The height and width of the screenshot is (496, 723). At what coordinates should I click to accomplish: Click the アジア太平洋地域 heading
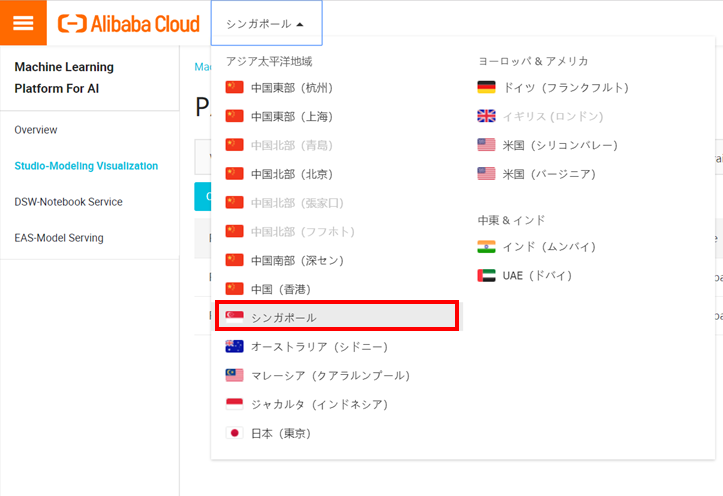(x=269, y=61)
